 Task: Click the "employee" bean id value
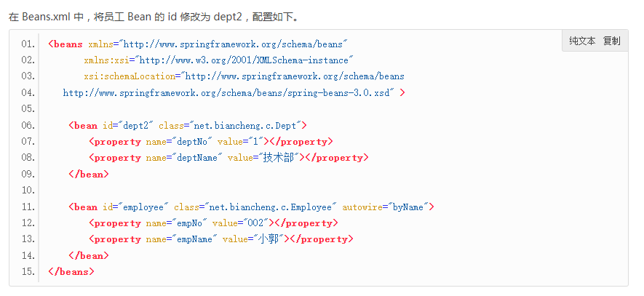point(145,207)
